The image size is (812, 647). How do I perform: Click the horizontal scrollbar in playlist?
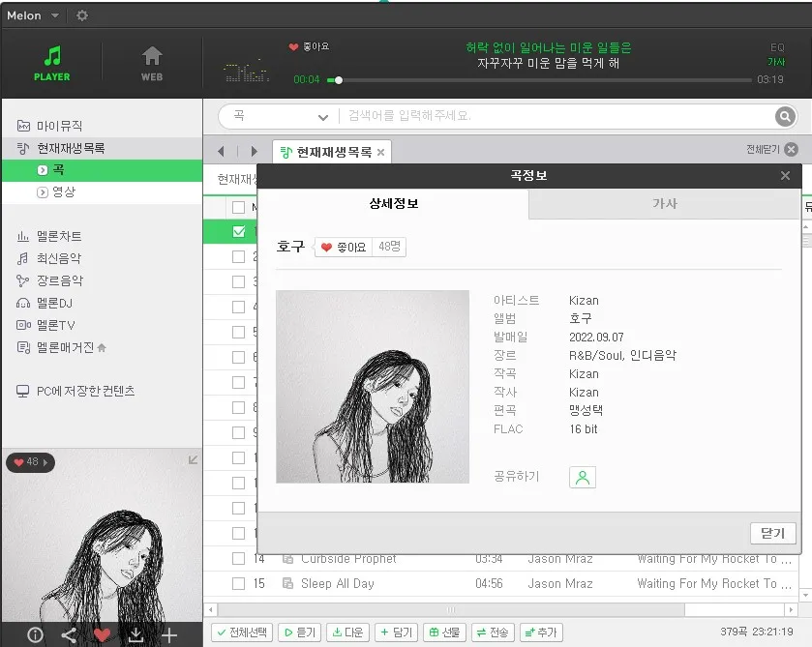(451, 609)
